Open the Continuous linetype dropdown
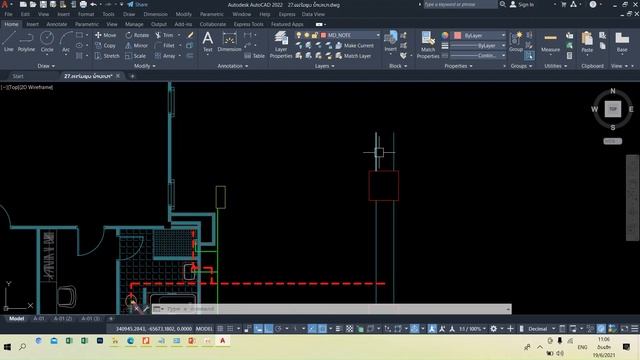Screen dimensions: 640x360 click(x=478, y=56)
